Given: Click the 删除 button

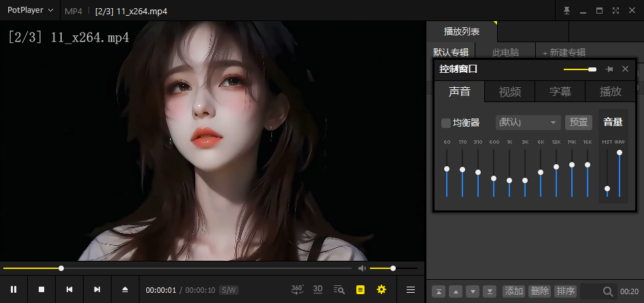Looking at the screenshot, I should click(x=540, y=291).
